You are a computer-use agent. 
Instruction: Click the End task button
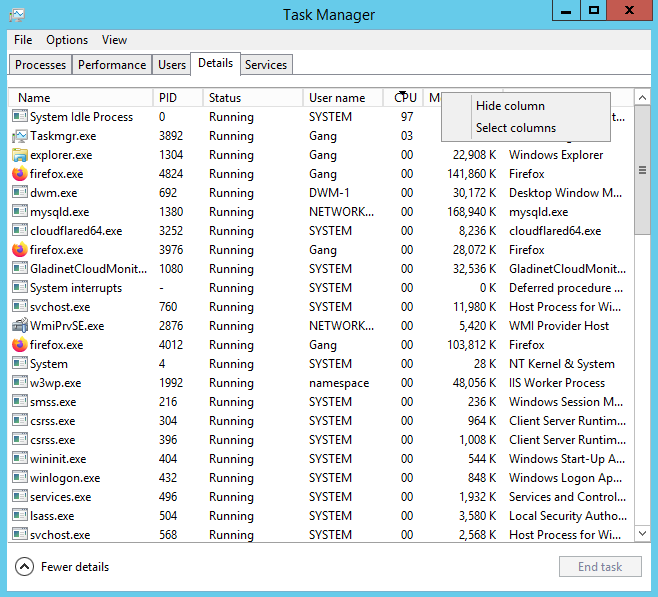coord(600,567)
